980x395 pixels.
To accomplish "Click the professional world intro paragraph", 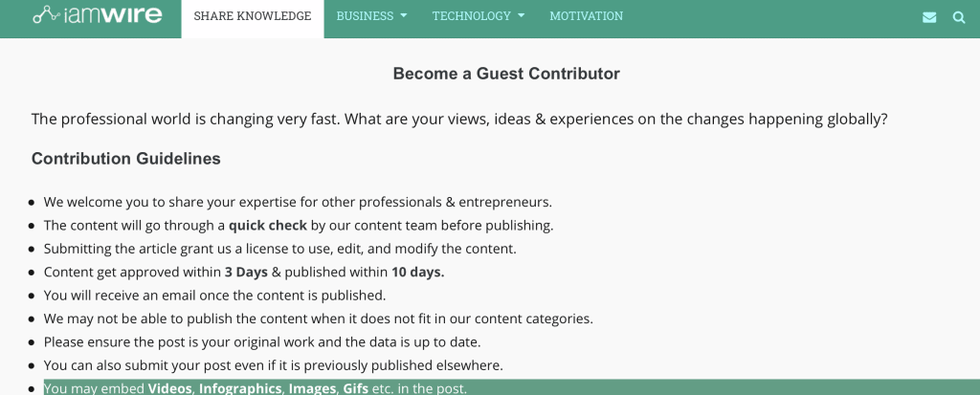I will point(459,119).
